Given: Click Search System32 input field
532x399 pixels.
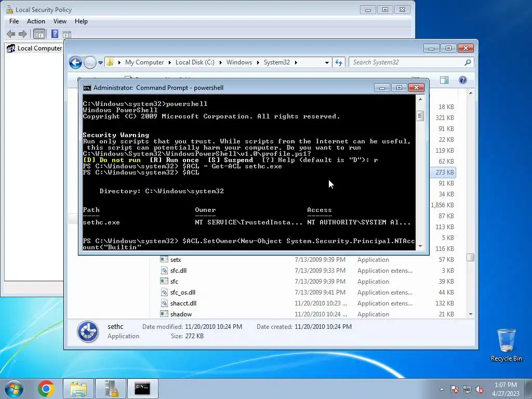Looking at the screenshot, I should coord(406,62).
